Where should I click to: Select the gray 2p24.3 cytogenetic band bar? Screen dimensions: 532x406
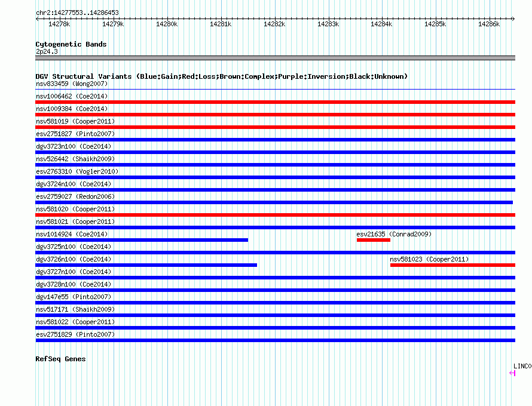coord(275,58)
